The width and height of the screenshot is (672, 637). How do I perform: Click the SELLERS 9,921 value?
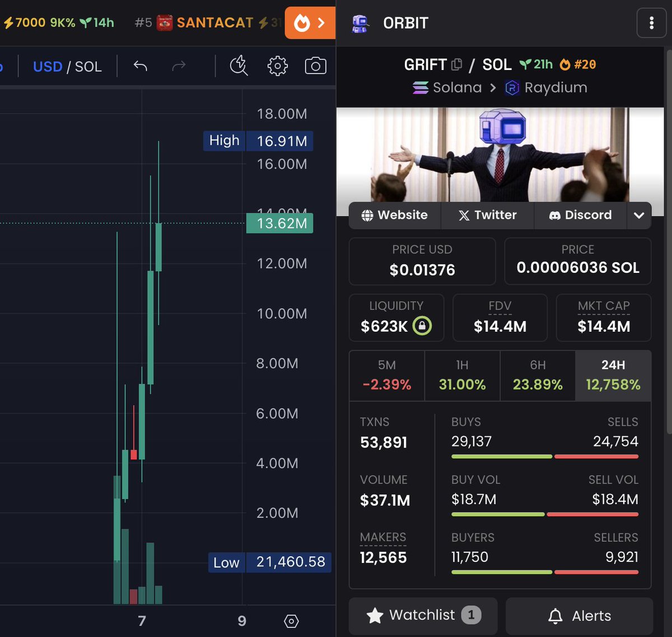click(622, 557)
